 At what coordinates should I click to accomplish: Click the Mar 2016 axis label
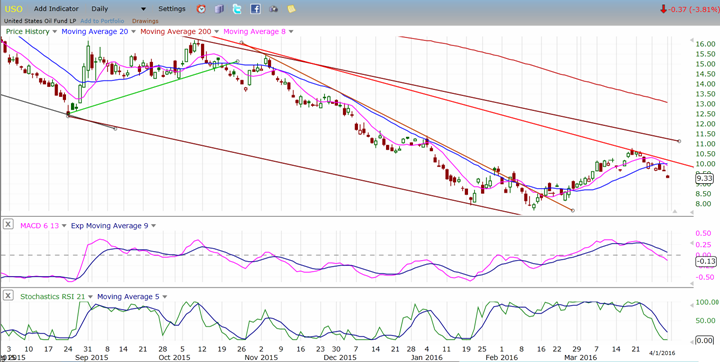[579, 357]
